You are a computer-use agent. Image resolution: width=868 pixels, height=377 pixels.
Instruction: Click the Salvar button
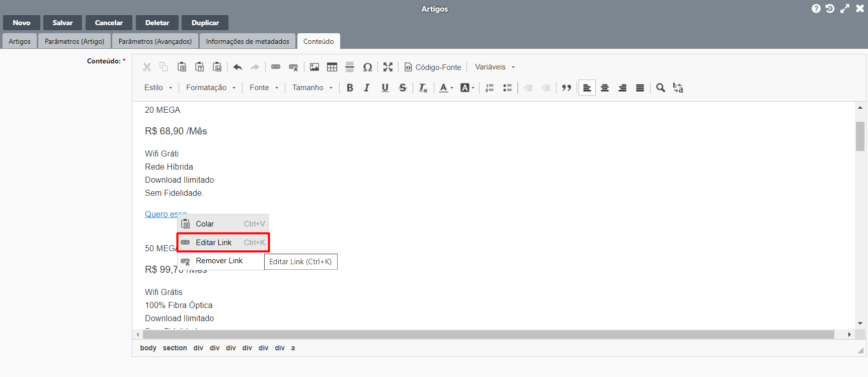coord(62,23)
